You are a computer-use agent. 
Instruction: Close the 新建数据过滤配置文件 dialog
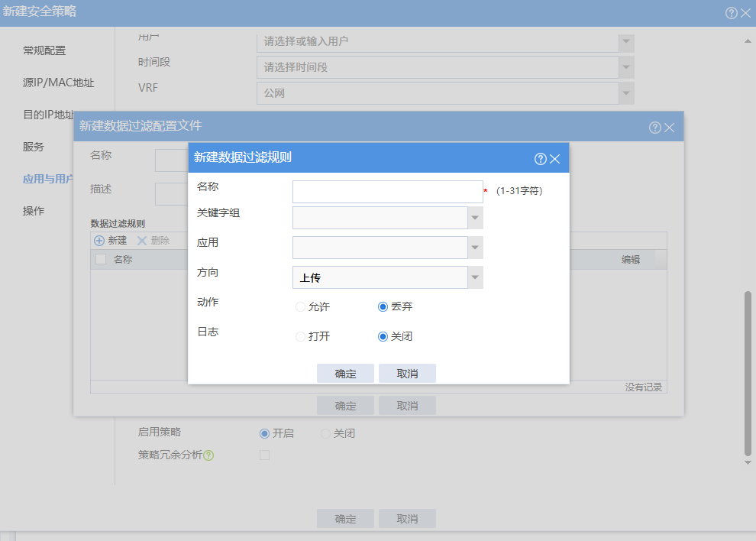[670, 128]
